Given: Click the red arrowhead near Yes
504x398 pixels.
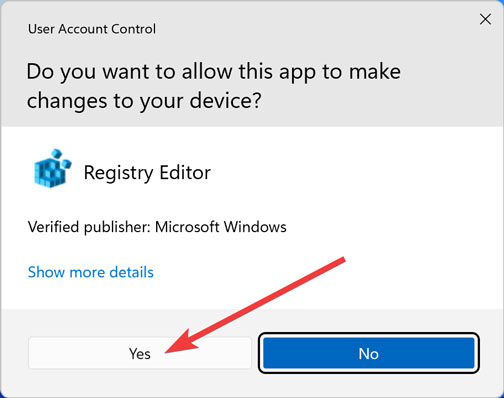Looking at the screenshot, I should 180,342.
